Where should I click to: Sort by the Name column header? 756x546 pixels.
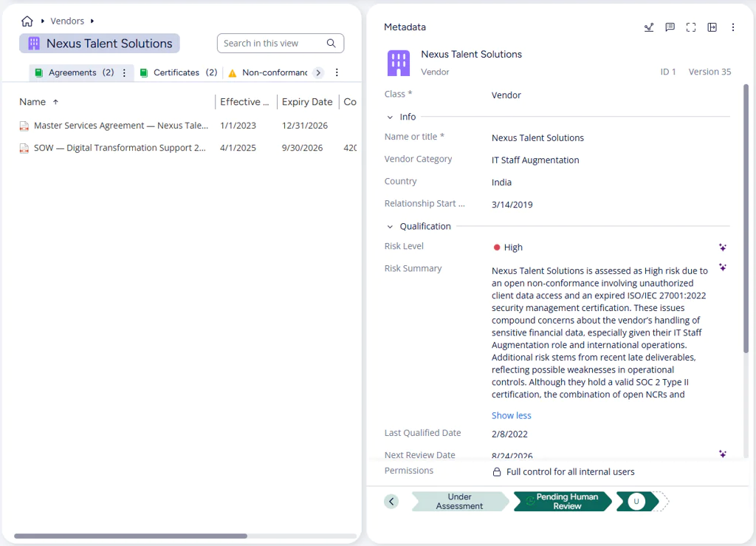[32, 102]
